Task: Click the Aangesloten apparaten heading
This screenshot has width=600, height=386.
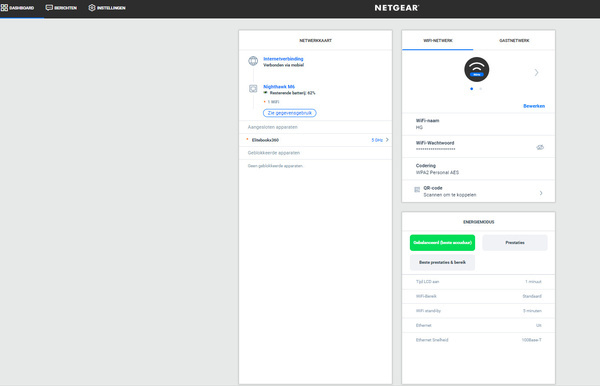Action: [x=272, y=127]
